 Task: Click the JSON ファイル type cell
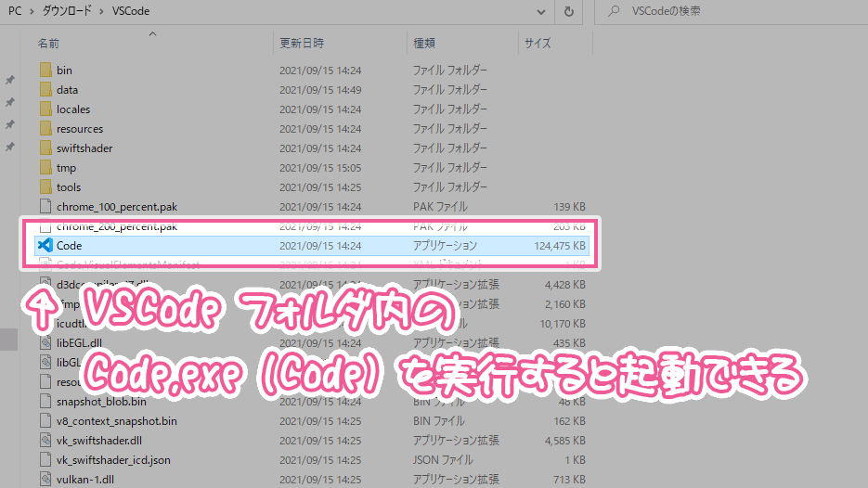(x=443, y=460)
